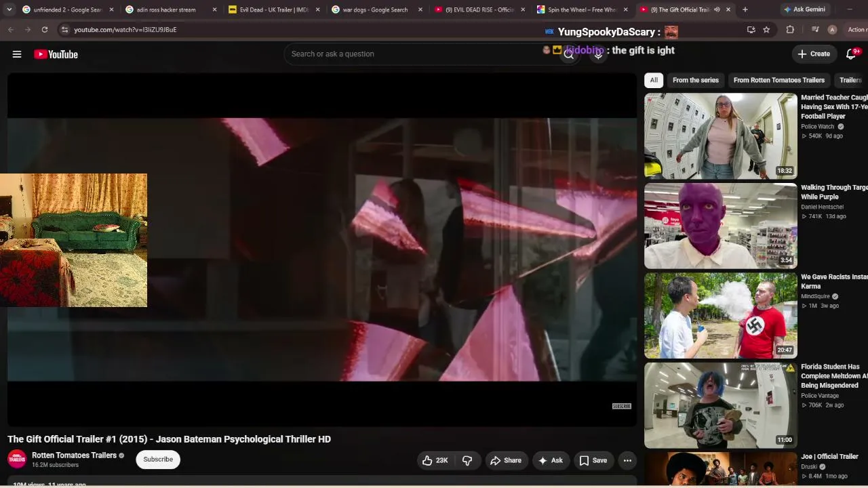Open the YouTube guide hamburger menu
This screenshot has height=488, width=868.
point(17,54)
